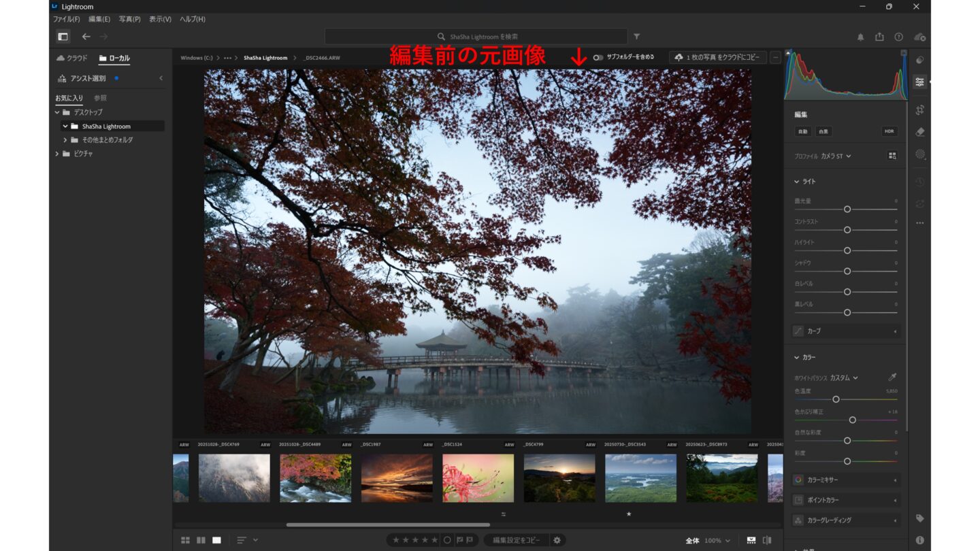This screenshot has width=980, height=551.
Task: Click the 自動 auto edit button
Action: [803, 131]
